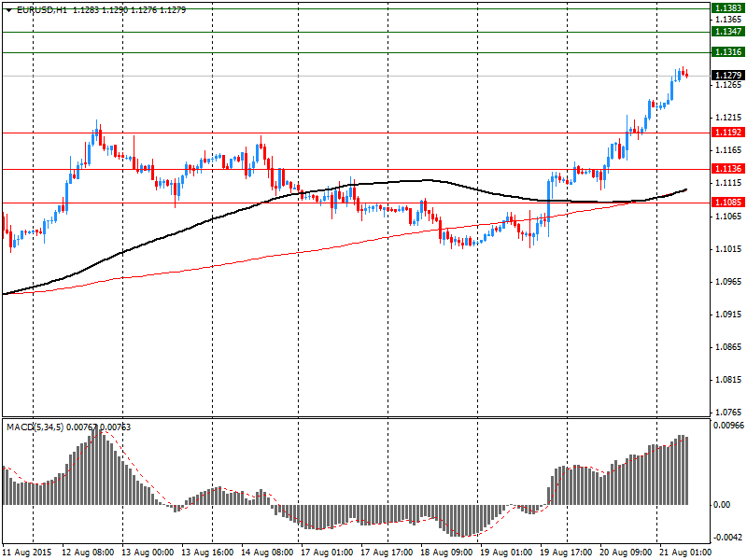Viewport: 747px width, 560px height.
Task: Click the 1.1215 price scale value
Action: [x=728, y=118]
